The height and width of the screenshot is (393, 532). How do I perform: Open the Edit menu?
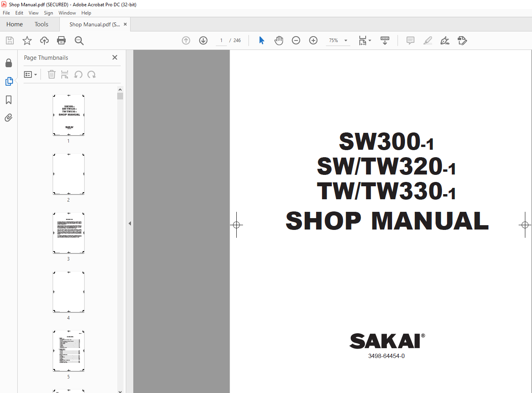click(19, 13)
